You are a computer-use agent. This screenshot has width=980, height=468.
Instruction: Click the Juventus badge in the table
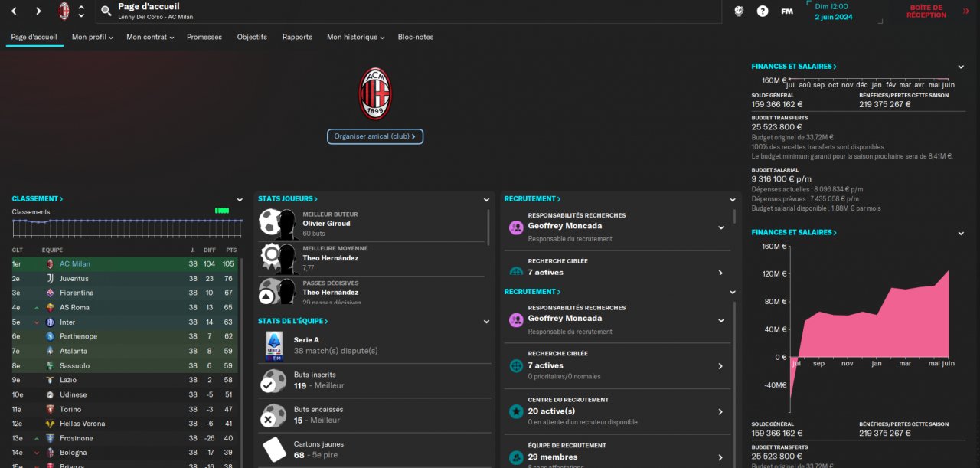point(51,278)
